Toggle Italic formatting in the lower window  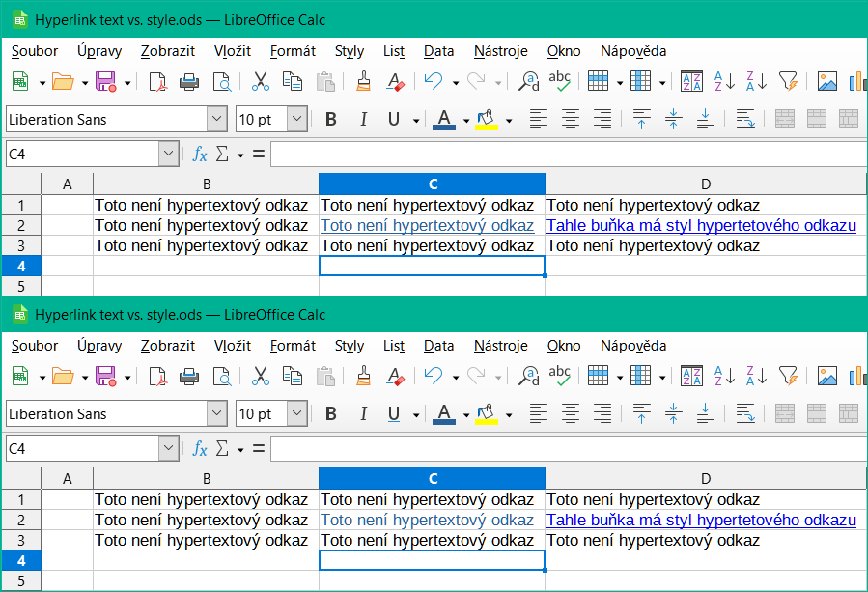point(363,414)
